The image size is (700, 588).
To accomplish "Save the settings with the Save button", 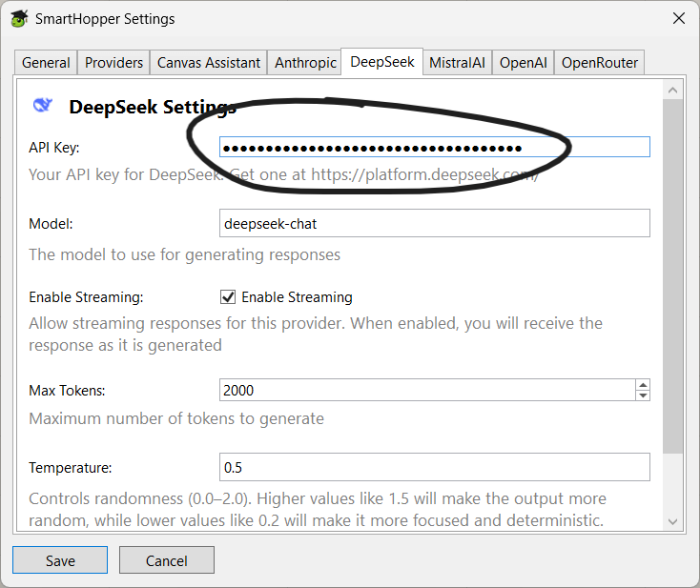I will point(60,560).
